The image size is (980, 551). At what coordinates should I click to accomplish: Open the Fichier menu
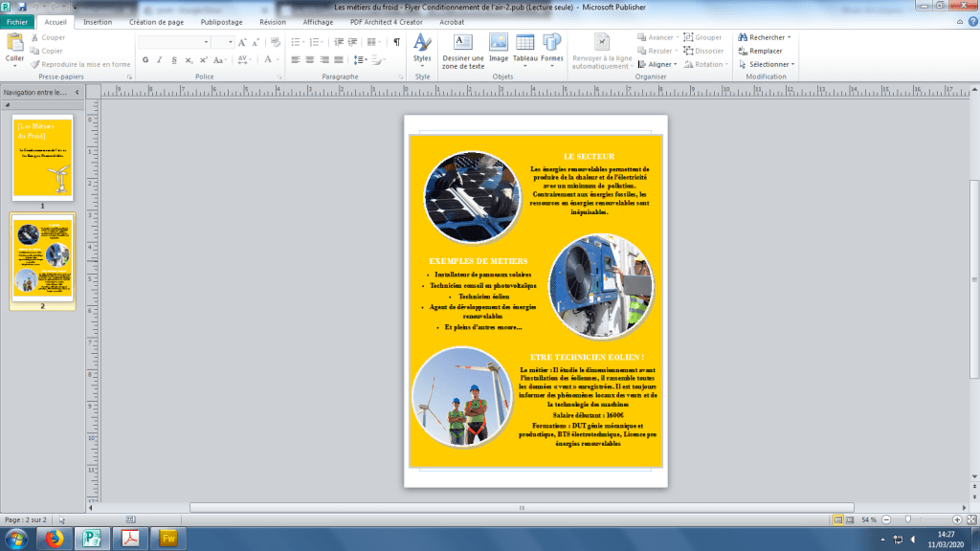(19, 21)
